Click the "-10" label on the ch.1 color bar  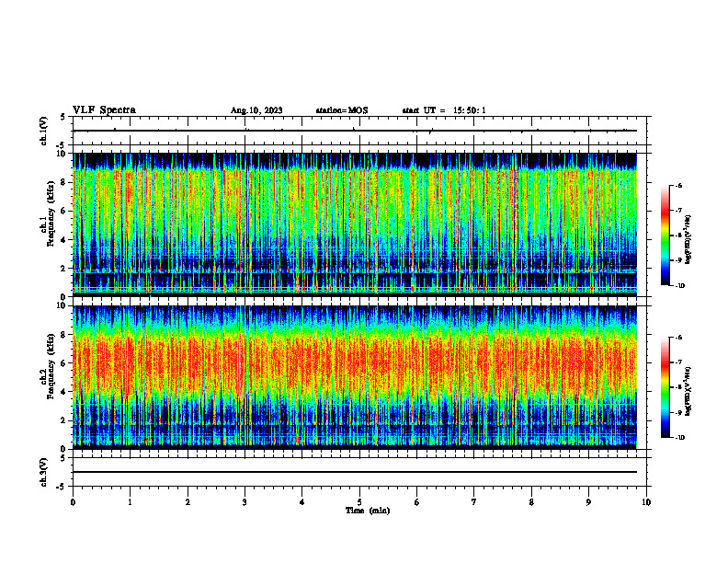tap(680, 286)
